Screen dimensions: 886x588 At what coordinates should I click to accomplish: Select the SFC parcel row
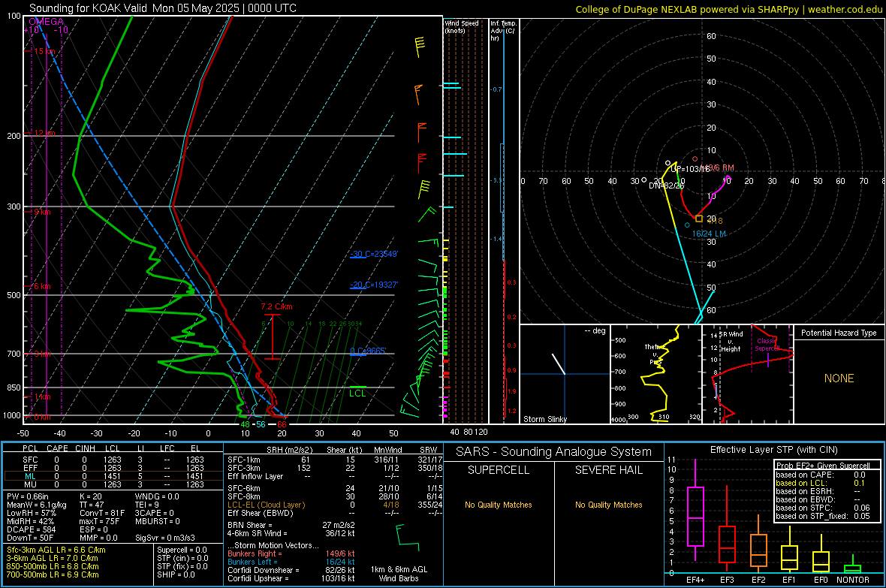tap(113, 460)
